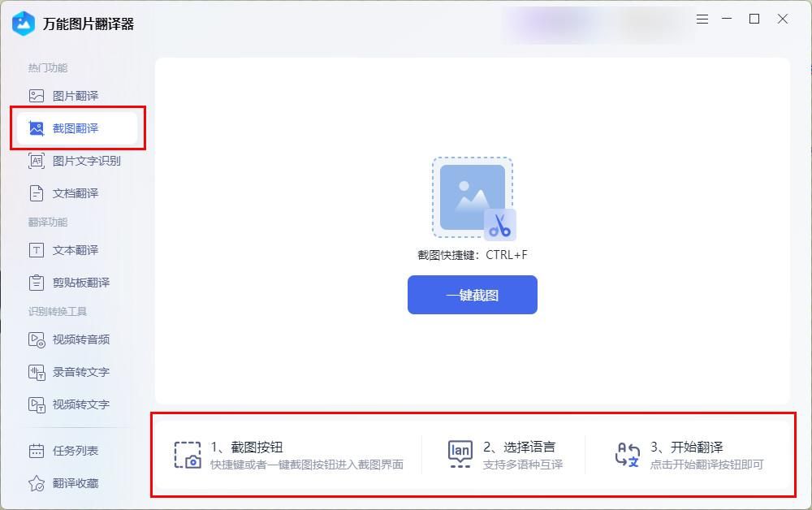
Task: Click the 截图按钮 camera frame icon
Action: (188, 455)
